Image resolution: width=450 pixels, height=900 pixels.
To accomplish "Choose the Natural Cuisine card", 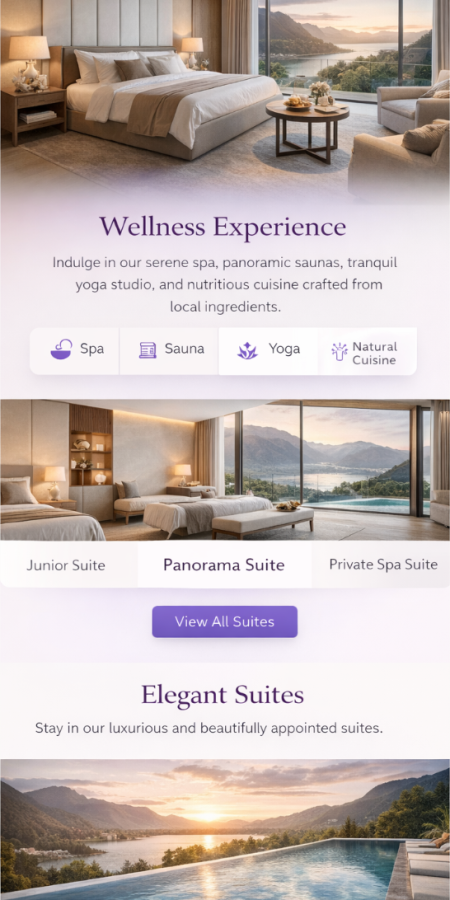I will click(x=367, y=351).
